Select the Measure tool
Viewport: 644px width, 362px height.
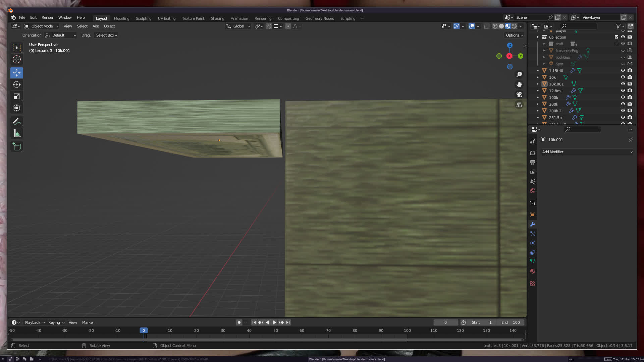17,134
